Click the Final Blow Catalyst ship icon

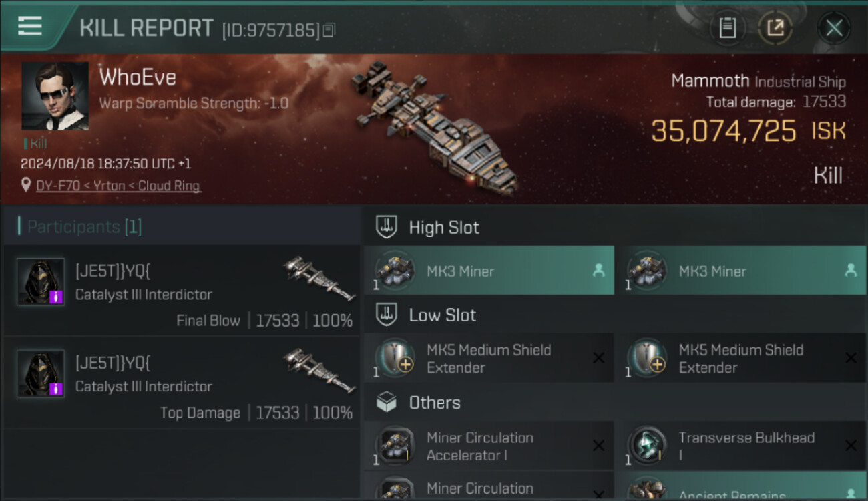pos(319,277)
